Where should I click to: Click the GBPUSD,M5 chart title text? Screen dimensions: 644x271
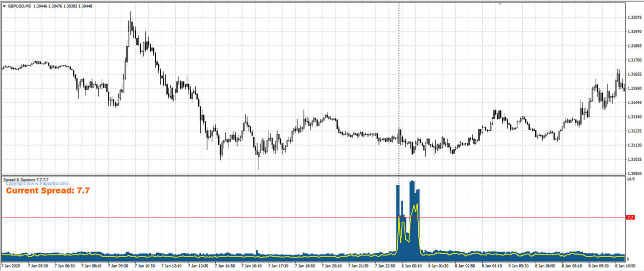(x=19, y=6)
